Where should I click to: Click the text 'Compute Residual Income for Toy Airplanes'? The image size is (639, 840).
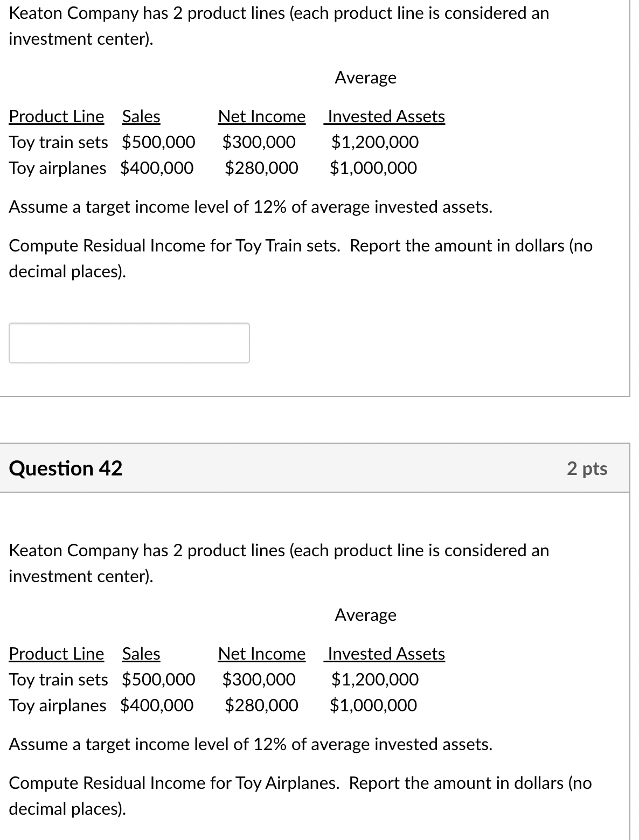coord(175,783)
